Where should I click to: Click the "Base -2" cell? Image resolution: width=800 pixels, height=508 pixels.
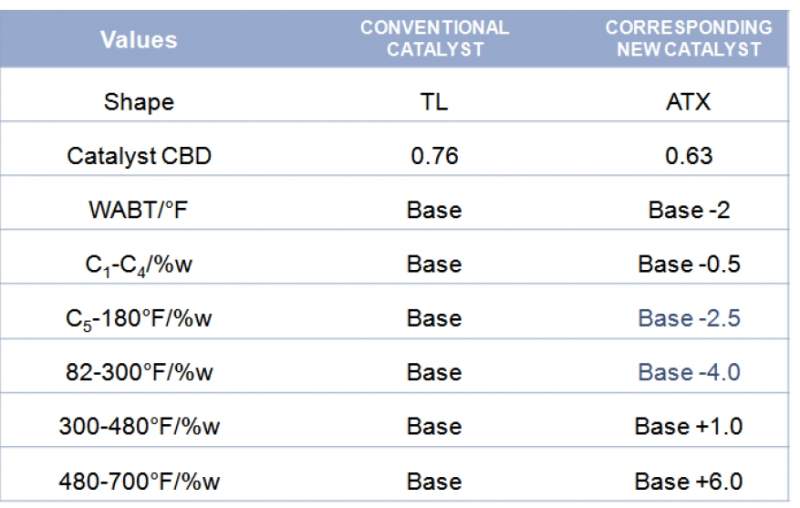(688, 210)
